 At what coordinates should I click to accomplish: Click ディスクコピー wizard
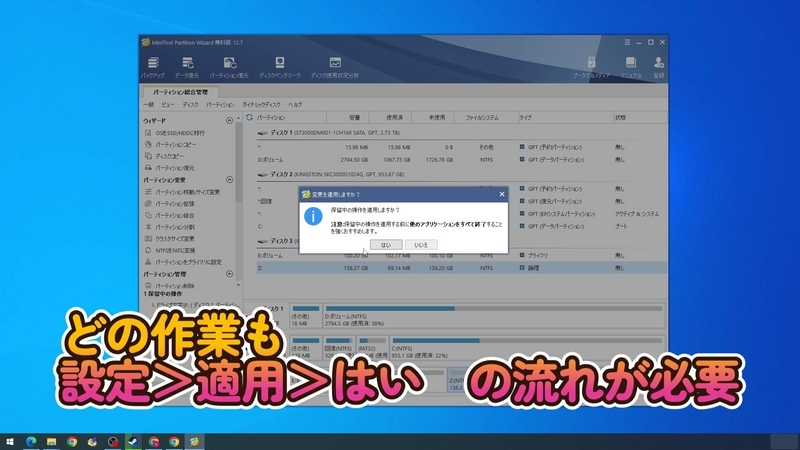coord(164,156)
